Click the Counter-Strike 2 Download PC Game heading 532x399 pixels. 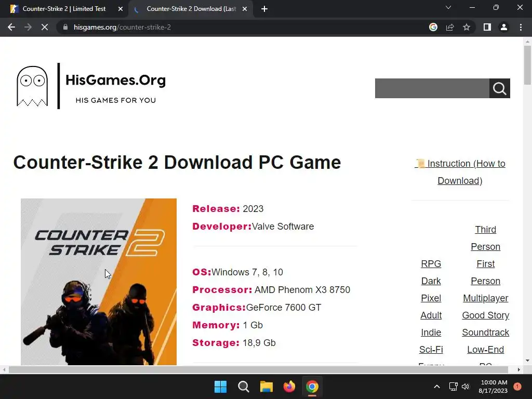[x=177, y=162]
